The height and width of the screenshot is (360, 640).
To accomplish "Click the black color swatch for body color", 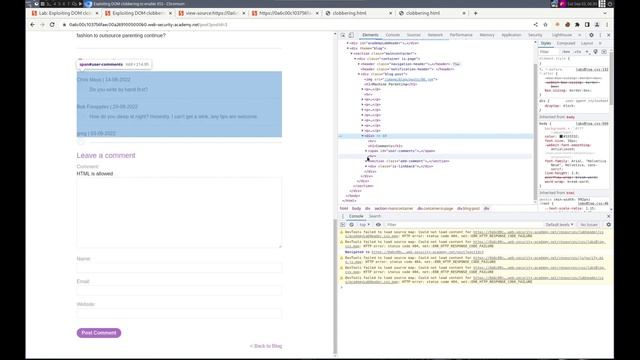I will click(x=561, y=136).
